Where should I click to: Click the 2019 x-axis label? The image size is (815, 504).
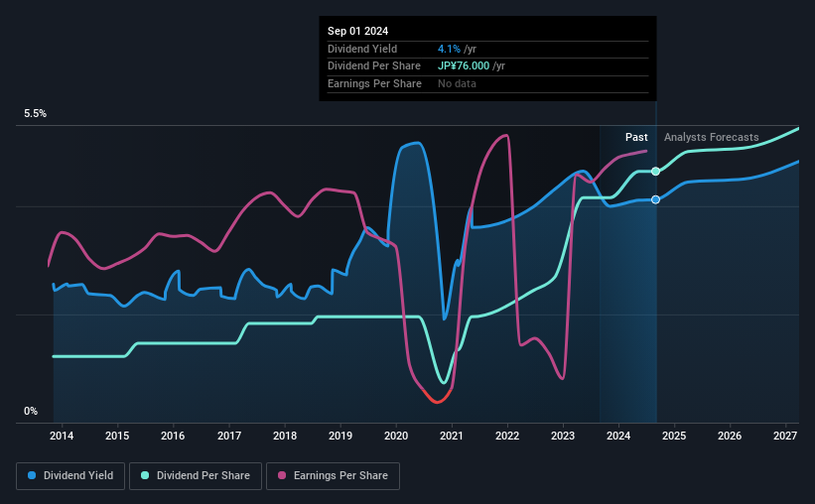(340, 436)
